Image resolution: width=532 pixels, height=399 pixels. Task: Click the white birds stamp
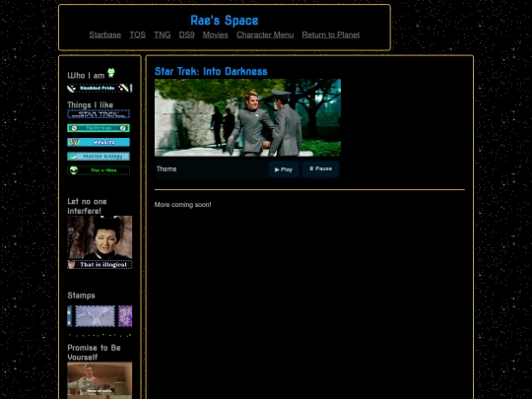tap(96, 316)
